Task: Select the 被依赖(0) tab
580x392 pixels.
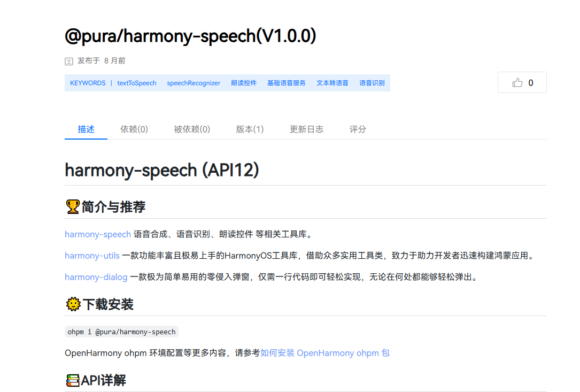Action: pos(192,129)
